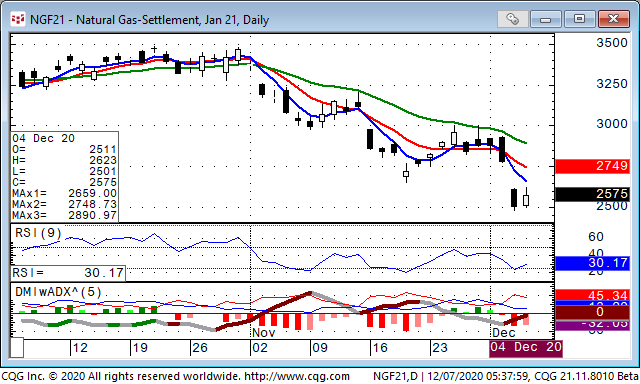Click the dark red 0 ADX scale marker
The image size is (640, 384).
[592, 312]
